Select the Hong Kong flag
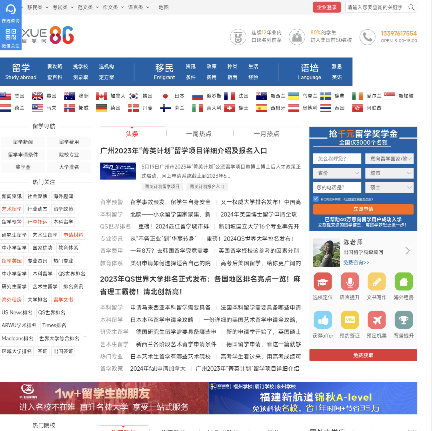The image size is (432, 431). tap(357, 108)
